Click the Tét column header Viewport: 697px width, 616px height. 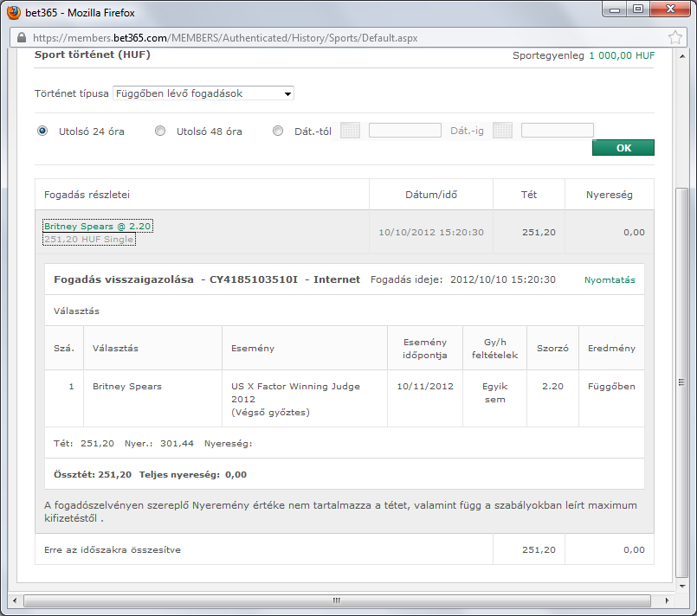528,195
